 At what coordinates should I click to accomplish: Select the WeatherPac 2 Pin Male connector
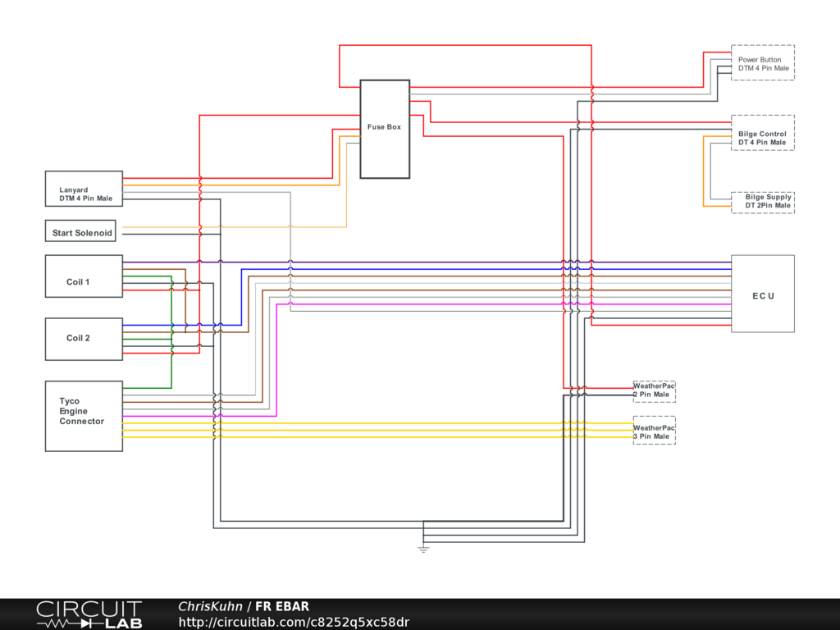654,390
